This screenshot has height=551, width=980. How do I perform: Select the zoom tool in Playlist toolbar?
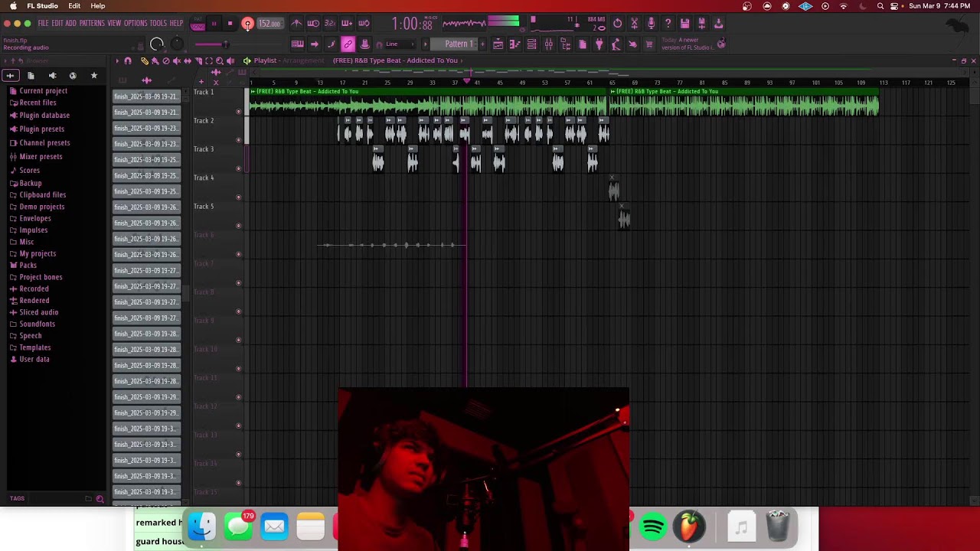tap(220, 61)
